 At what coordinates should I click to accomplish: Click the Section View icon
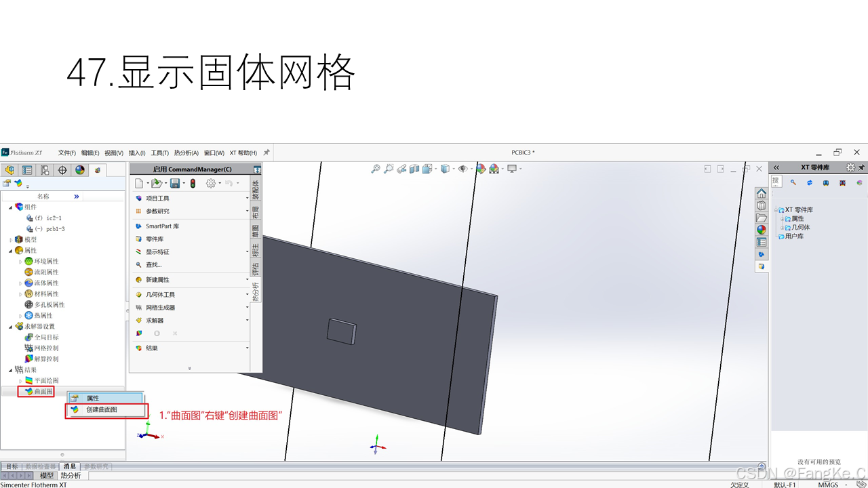click(x=414, y=169)
